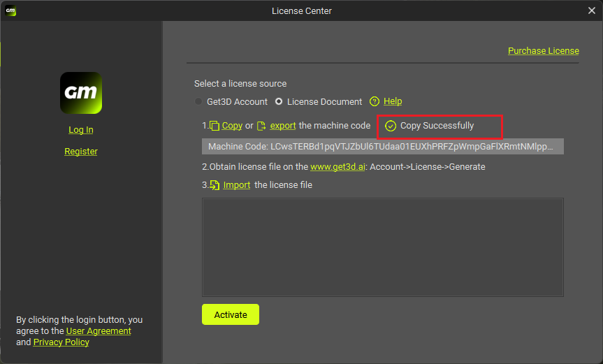The image size is (603, 364).
Task: Click the export machine code icon
Action: pos(262,126)
